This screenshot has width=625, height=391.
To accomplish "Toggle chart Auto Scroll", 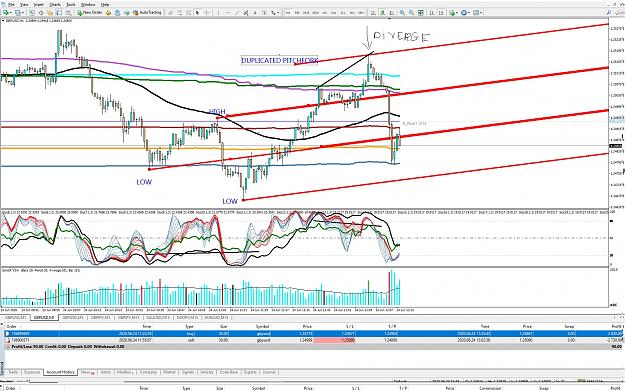I will click(432, 13).
